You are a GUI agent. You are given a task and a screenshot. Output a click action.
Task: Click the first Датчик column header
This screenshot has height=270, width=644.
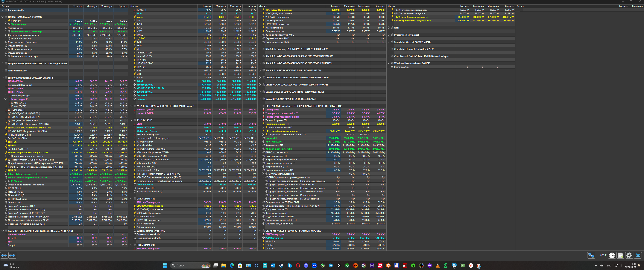(5, 6)
